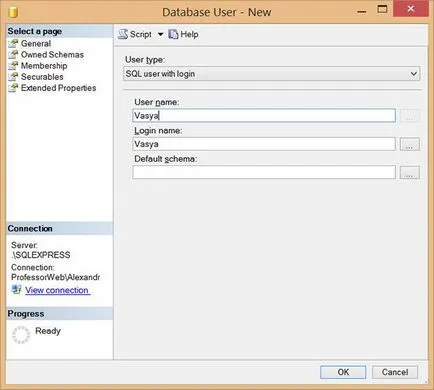
Task: Click the Securables page icon
Action: pyautogui.click(x=13, y=77)
